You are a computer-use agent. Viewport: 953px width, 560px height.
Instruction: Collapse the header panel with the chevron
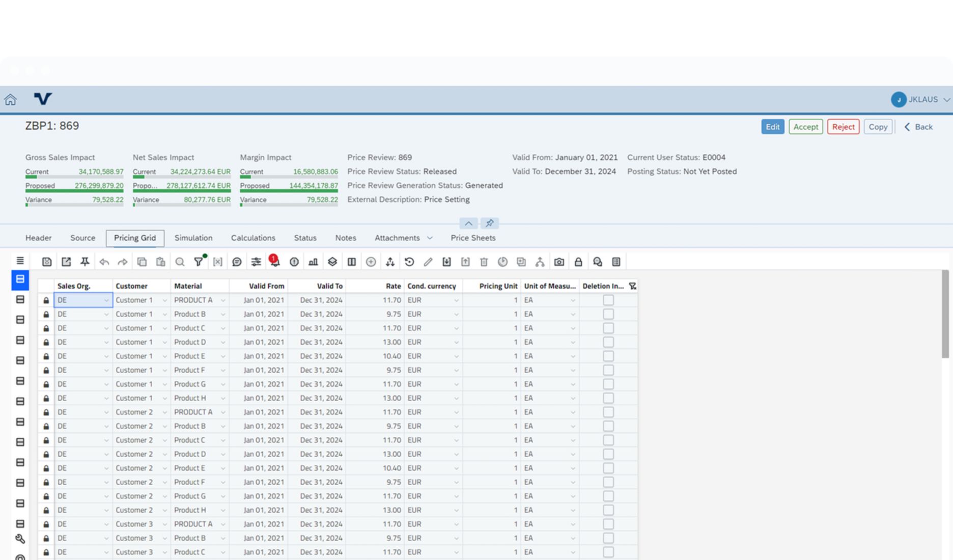[x=468, y=223]
